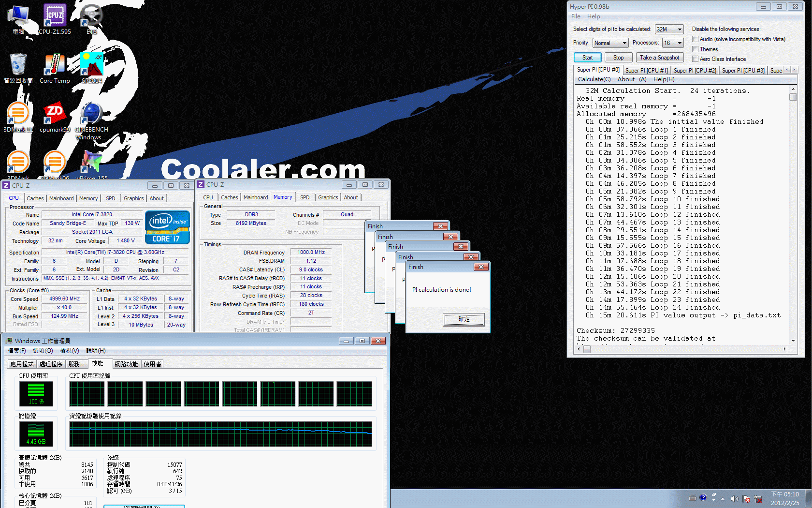Viewport: 812px width, 508px height.
Task: Click the 記憶體 4.42 GB memory meter
Action: [36, 433]
